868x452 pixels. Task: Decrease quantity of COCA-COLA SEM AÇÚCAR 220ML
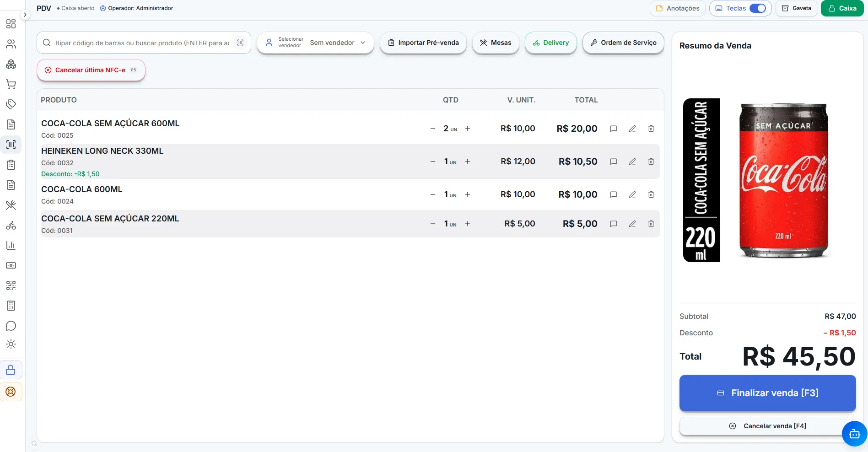pyautogui.click(x=433, y=224)
